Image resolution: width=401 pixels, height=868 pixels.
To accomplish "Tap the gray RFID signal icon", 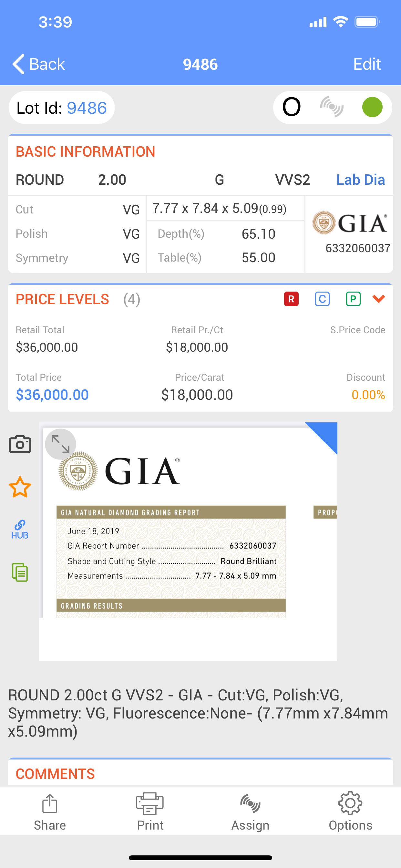I will click(x=332, y=107).
